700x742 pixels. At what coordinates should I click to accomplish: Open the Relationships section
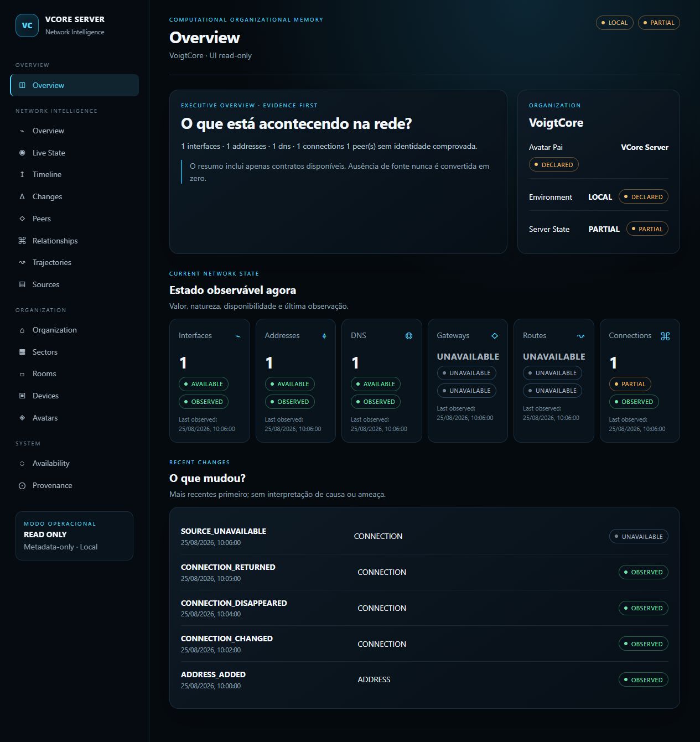pos(74,241)
